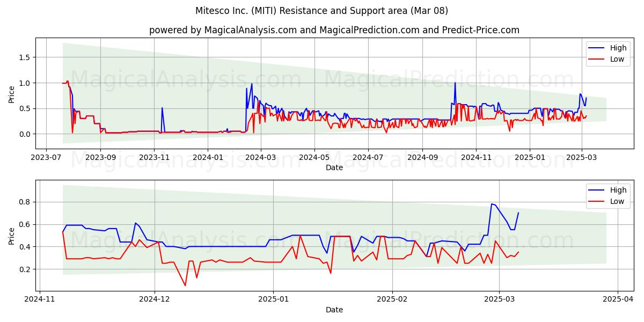
Task: Click the '2024-03' tick label on top chart
Action: click(x=261, y=157)
